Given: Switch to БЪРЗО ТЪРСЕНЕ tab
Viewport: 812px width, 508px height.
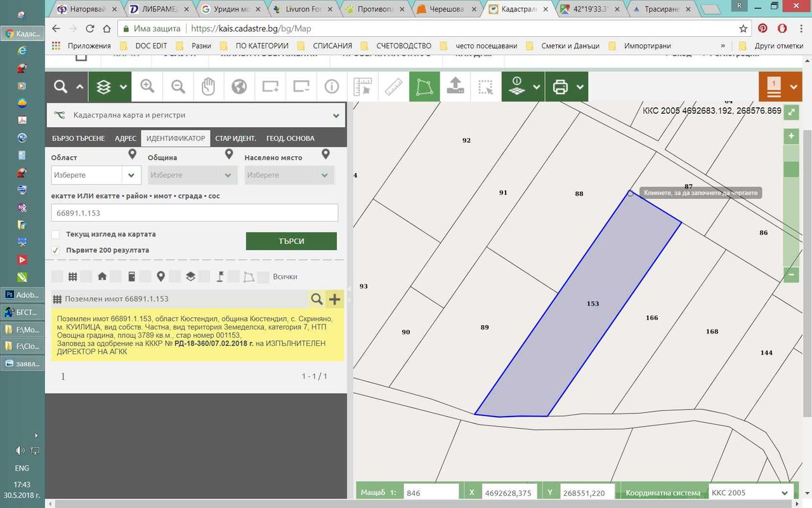Looking at the screenshot, I should [x=79, y=138].
